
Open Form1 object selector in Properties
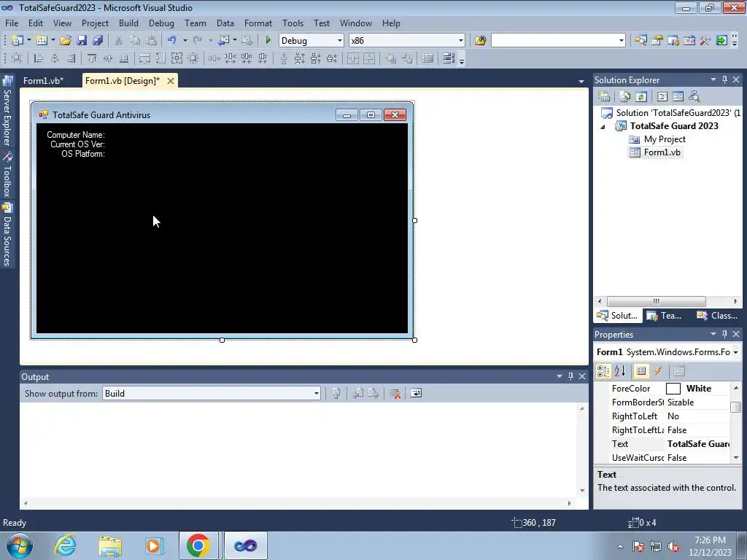735,352
